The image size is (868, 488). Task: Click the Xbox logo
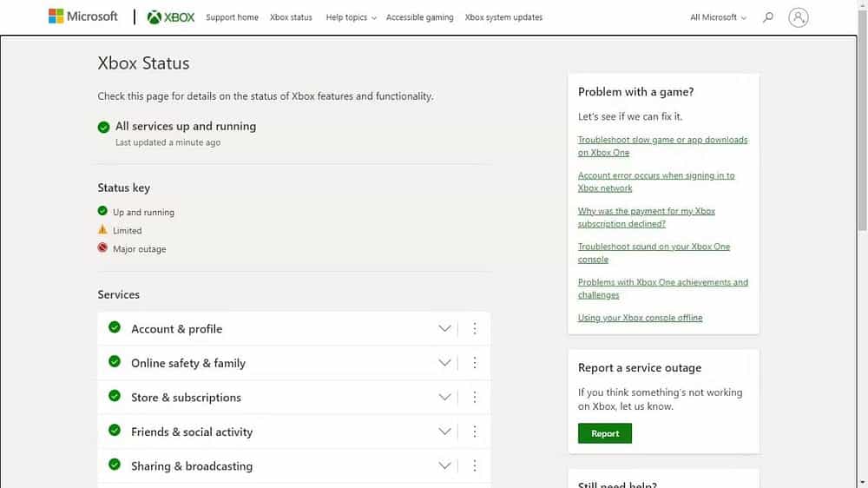point(170,17)
